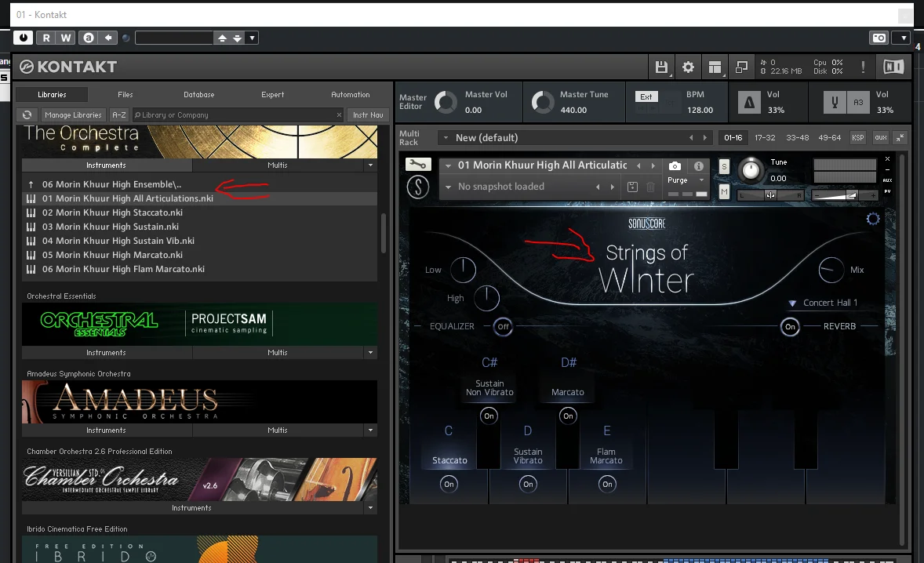Save the snapshot using disk icon
Screen dimensions: 924x563
(632, 187)
